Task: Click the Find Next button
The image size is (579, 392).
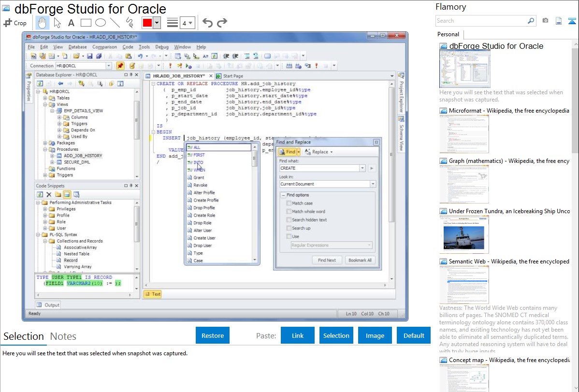Action: [x=327, y=260]
